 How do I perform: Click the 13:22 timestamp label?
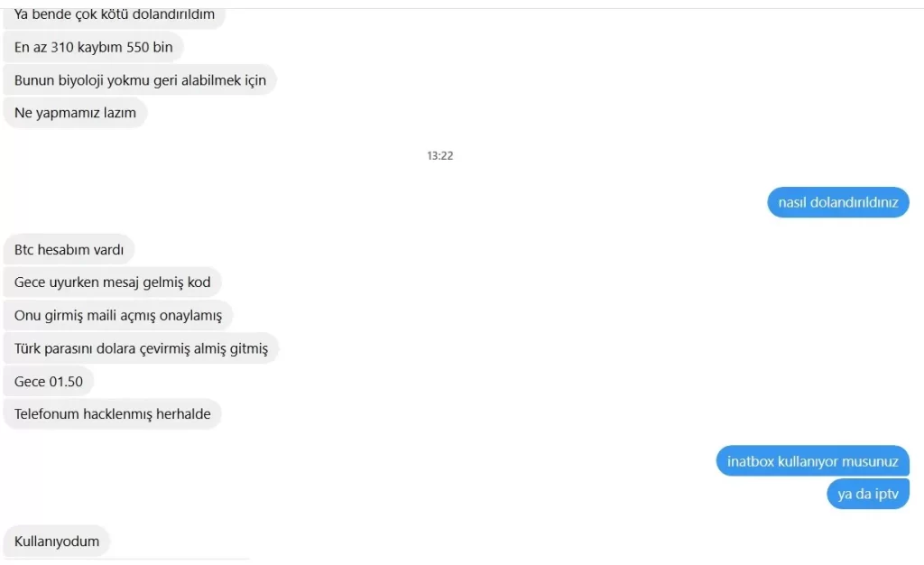[440, 155]
